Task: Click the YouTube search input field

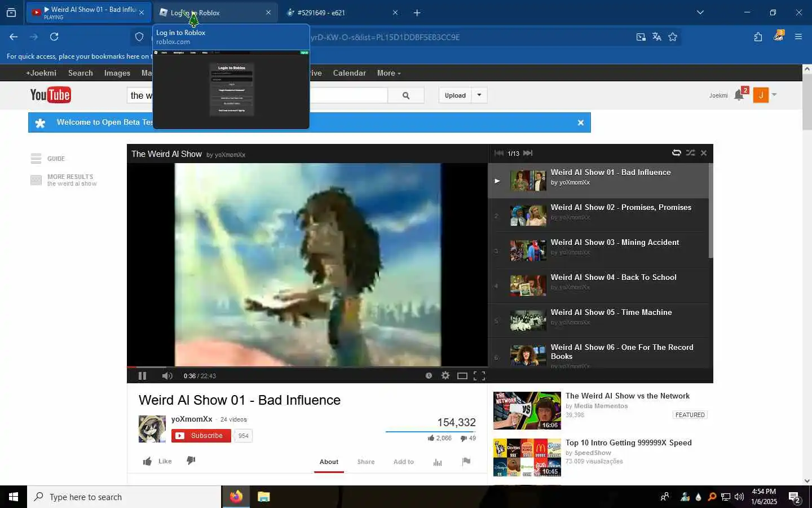Action: pyautogui.click(x=258, y=95)
